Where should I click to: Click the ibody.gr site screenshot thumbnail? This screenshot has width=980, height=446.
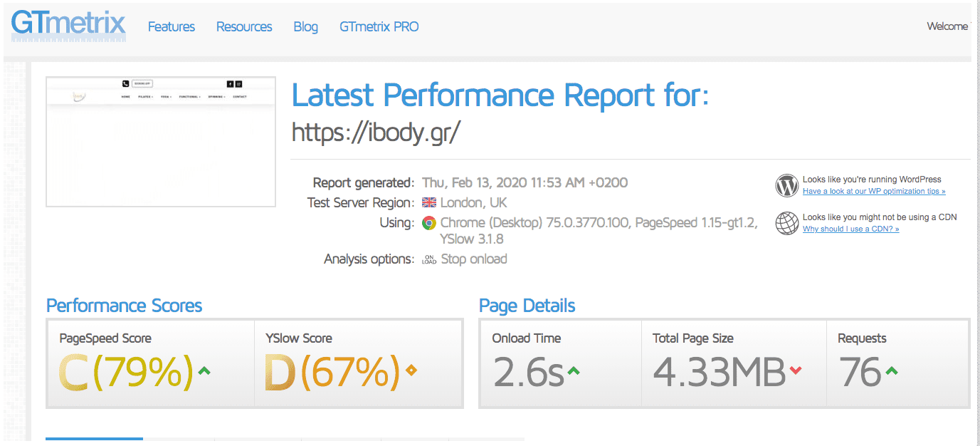tap(161, 142)
